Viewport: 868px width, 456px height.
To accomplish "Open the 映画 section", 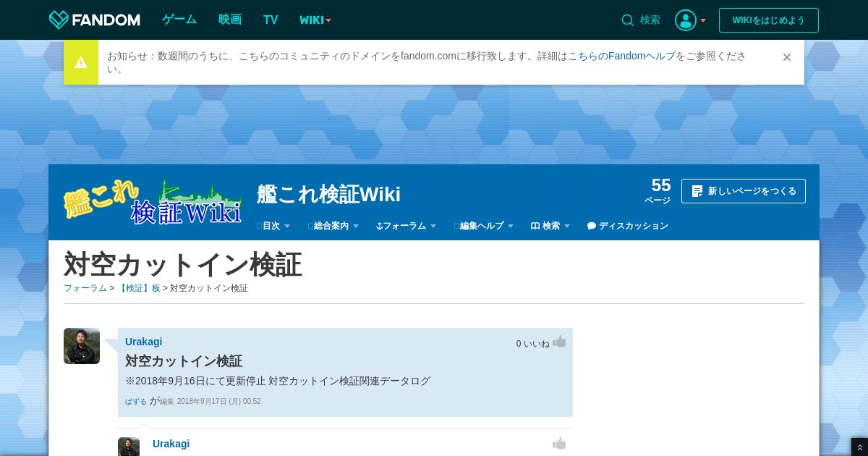I will click(230, 20).
